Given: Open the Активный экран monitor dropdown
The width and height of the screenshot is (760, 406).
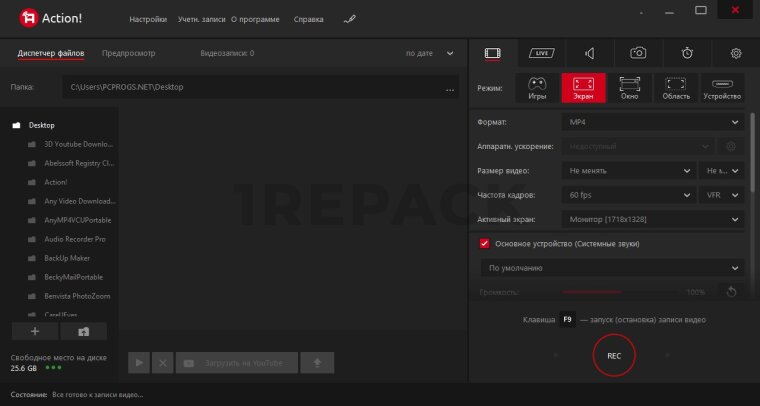Looking at the screenshot, I should (x=652, y=219).
